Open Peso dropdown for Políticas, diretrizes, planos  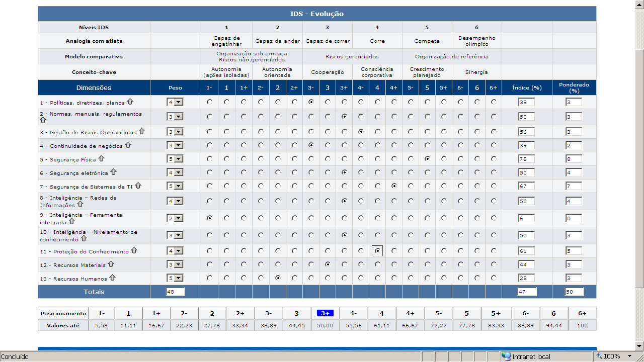[175, 102]
